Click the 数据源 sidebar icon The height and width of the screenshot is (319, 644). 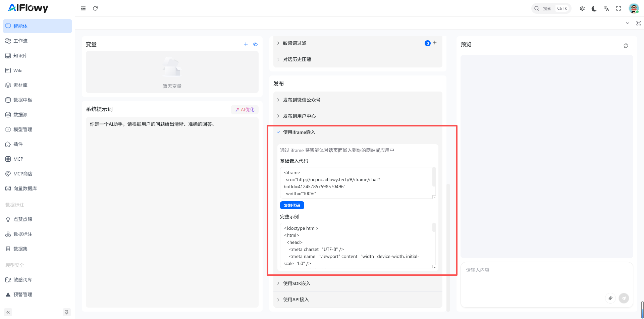8,115
